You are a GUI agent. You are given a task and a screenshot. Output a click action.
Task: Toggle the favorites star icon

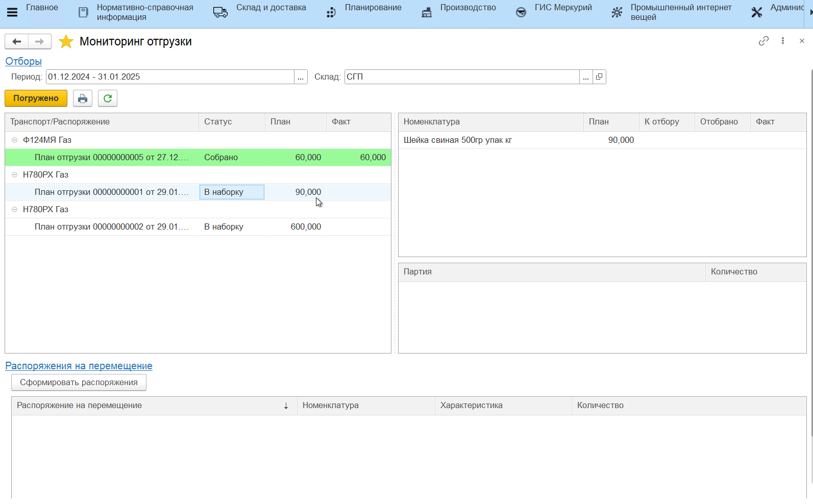(66, 42)
